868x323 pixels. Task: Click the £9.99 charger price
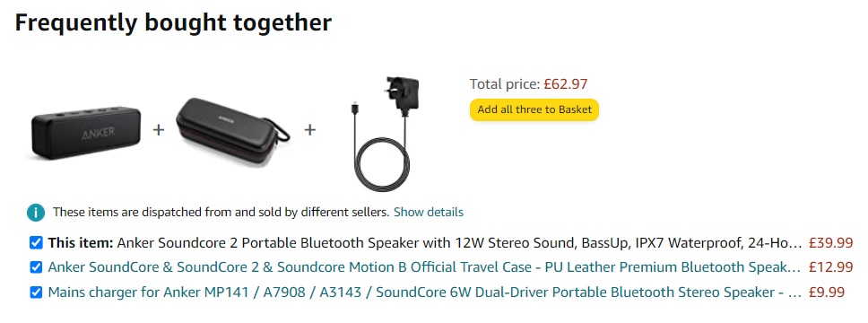827,292
